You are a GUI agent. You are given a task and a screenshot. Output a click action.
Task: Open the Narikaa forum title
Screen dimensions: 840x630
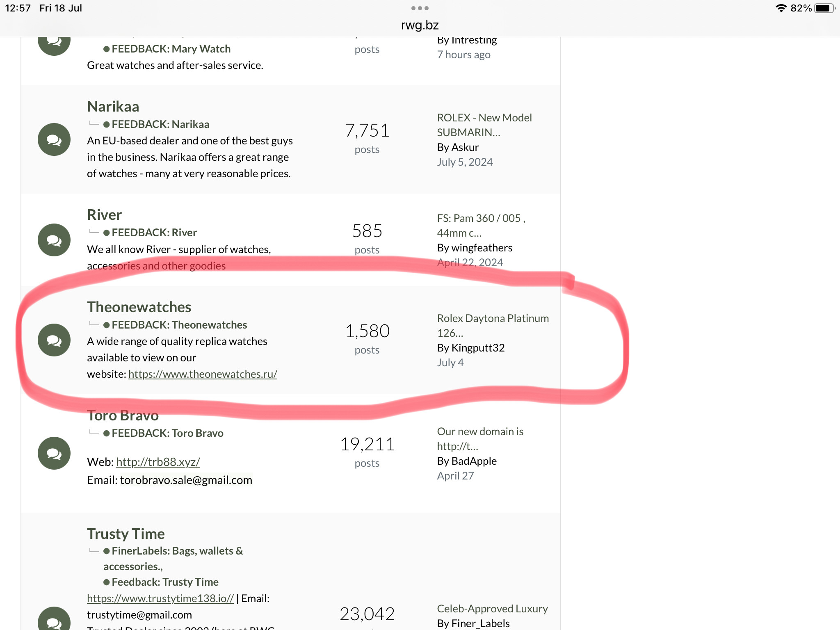click(x=113, y=106)
